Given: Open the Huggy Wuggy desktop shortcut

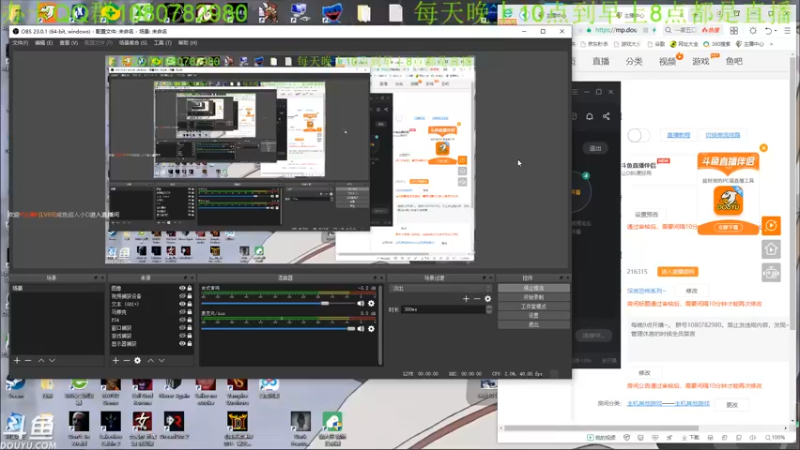Looking at the screenshot, I should click(x=332, y=13).
